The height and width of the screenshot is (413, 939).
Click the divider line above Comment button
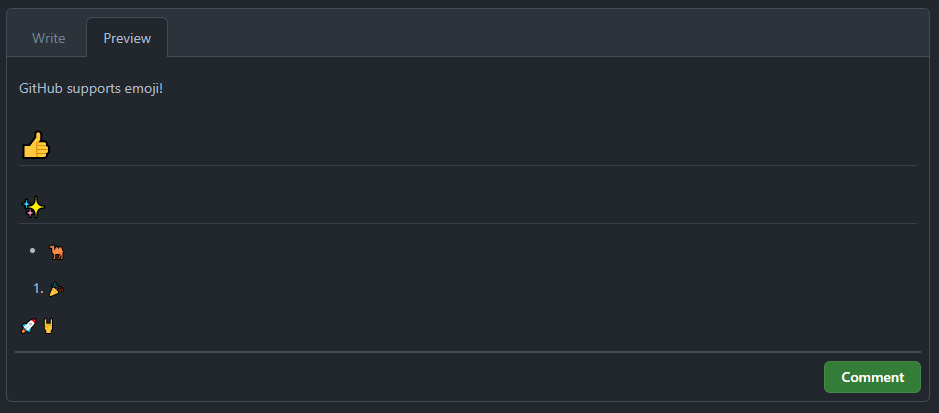tap(468, 352)
